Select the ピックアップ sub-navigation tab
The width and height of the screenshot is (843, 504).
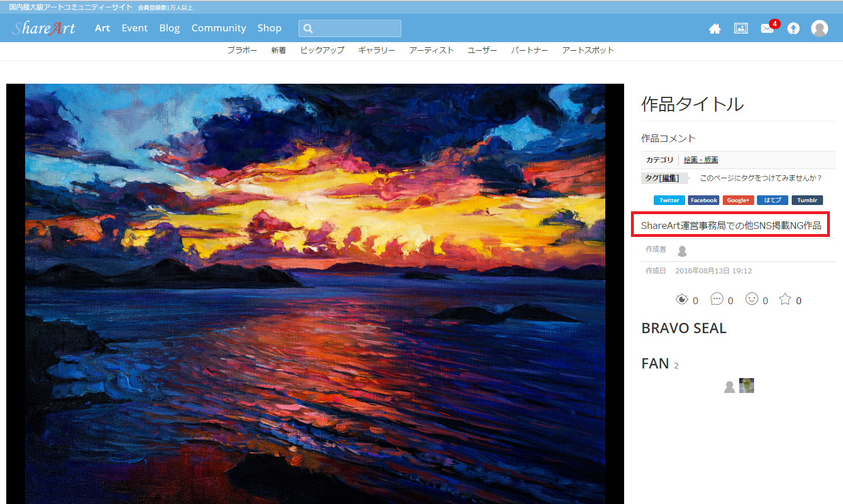pos(323,50)
